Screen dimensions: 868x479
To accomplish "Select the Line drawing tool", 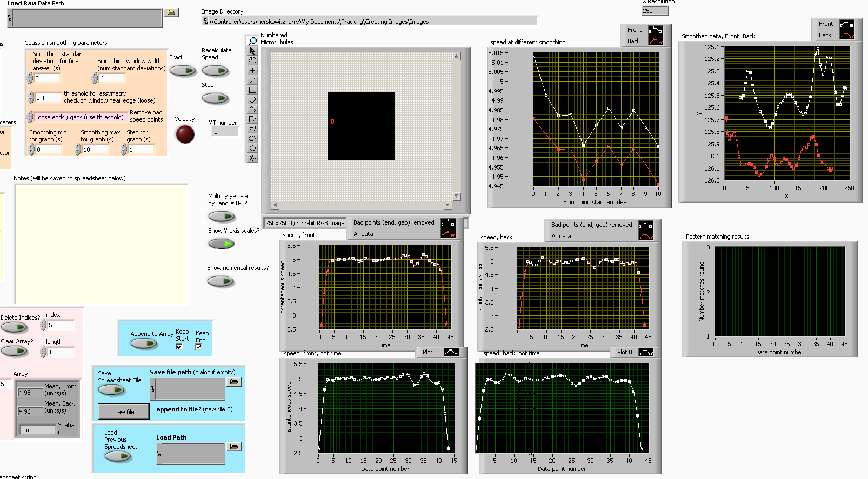I will point(252,80).
